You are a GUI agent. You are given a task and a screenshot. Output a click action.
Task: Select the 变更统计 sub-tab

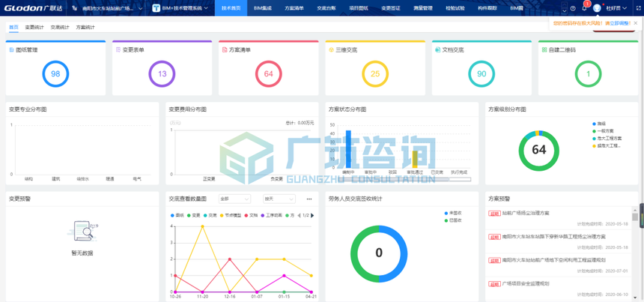34,27
